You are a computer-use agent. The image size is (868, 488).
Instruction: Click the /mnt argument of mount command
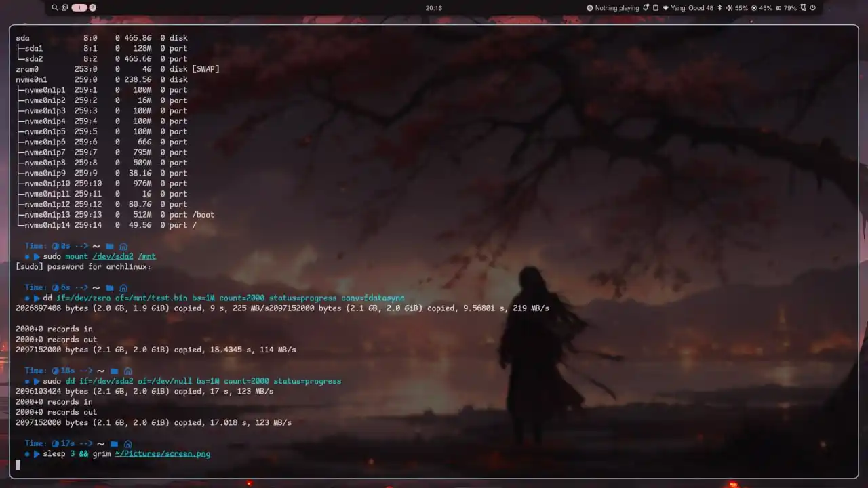pos(147,256)
